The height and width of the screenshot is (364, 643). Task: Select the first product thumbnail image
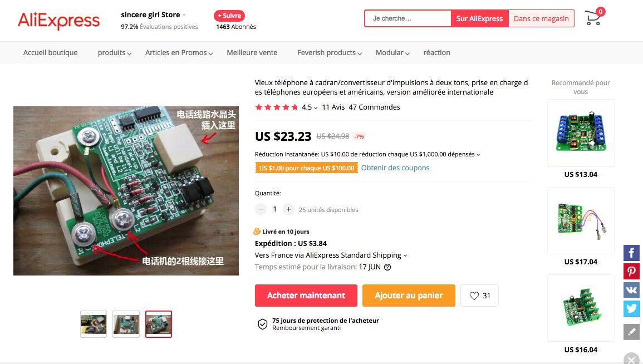click(94, 324)
